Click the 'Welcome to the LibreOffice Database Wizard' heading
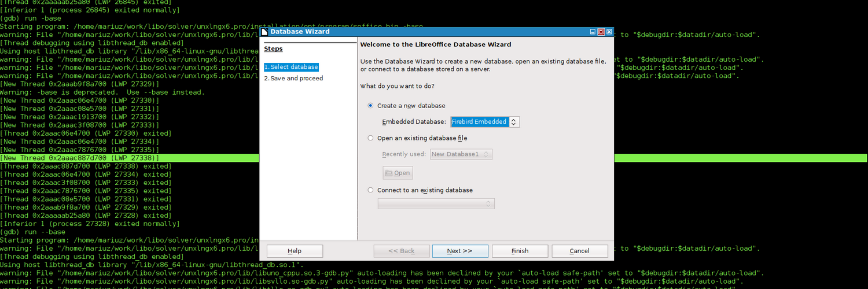This screenshot has height=289, width=868. [x=435, y=45]
